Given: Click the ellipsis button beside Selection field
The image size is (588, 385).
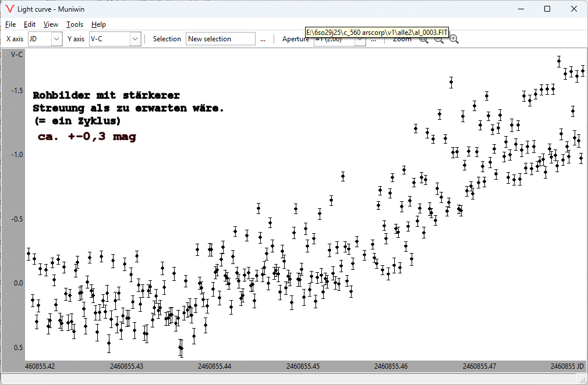Looking at the screenshot, I should (263, 39).
